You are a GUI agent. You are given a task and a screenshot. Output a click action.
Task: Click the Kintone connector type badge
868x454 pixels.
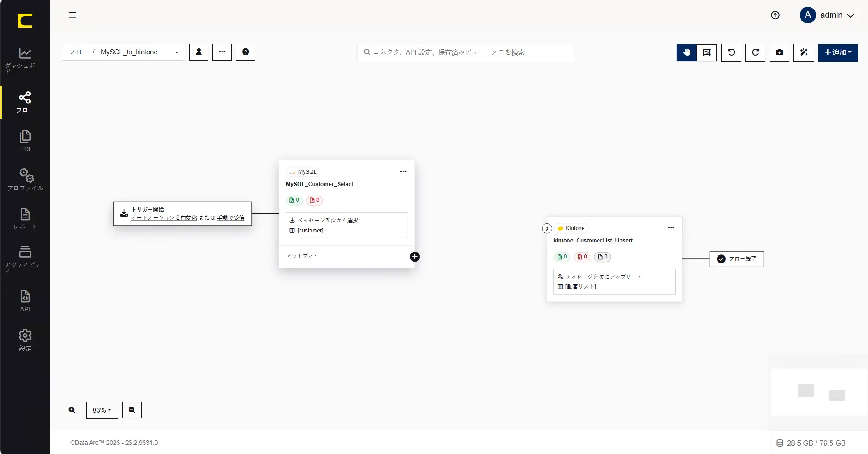click(571, 228)
